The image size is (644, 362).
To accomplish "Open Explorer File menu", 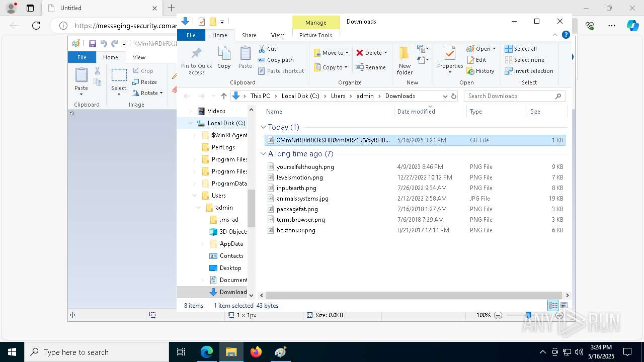I will (x=191, y=35).
